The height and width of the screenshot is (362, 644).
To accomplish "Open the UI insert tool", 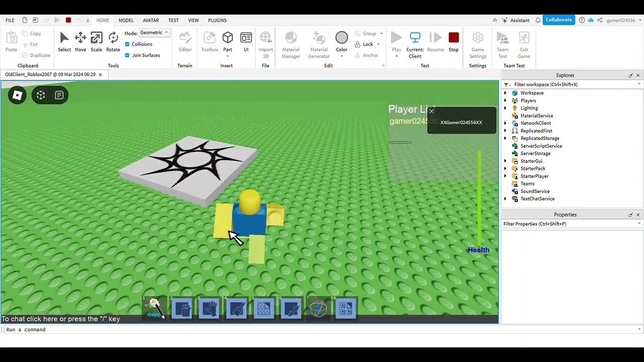I will tap(246, 42).
